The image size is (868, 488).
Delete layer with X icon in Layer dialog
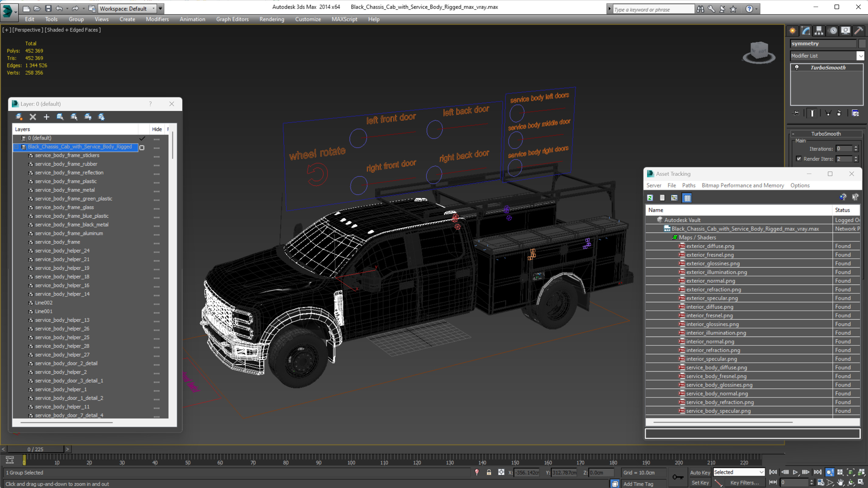point(33,117)
